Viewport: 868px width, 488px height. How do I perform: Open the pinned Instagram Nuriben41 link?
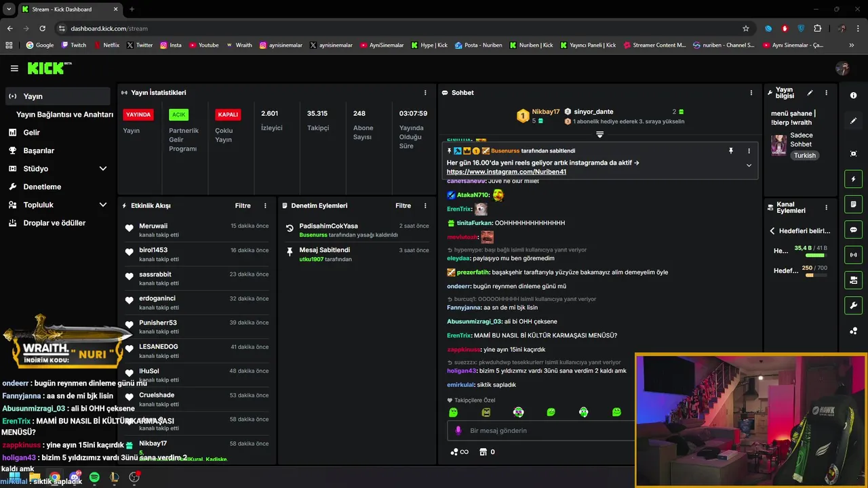(x=507, y=172)
